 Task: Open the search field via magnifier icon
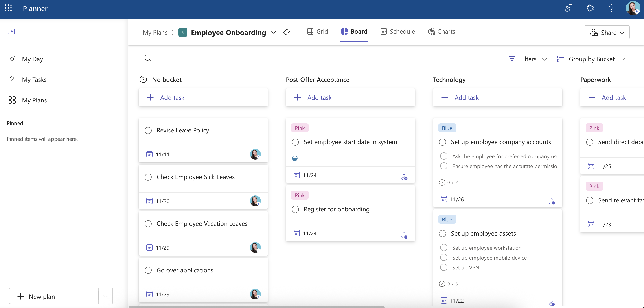point(148,58)
